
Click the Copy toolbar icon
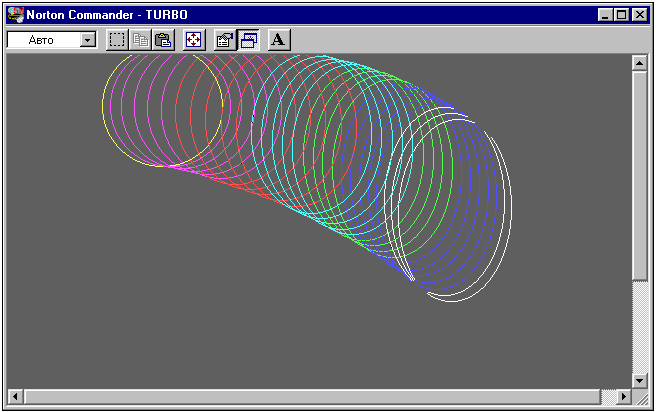pos(140,40)
